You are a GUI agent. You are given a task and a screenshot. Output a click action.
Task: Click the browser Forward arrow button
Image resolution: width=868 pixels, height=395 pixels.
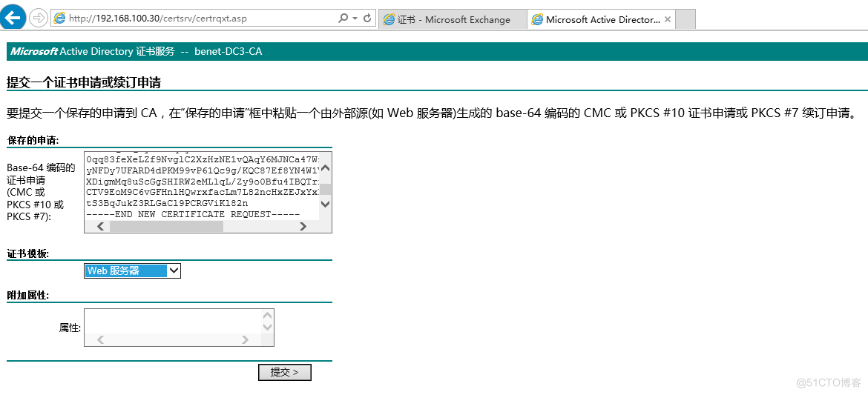(x=38, y=18)
